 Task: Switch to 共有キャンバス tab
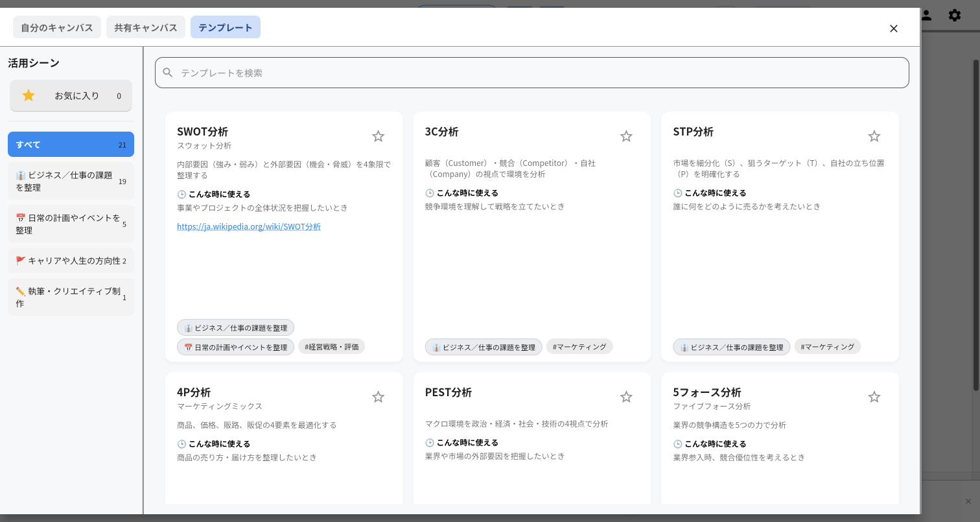tap(146, 27)
